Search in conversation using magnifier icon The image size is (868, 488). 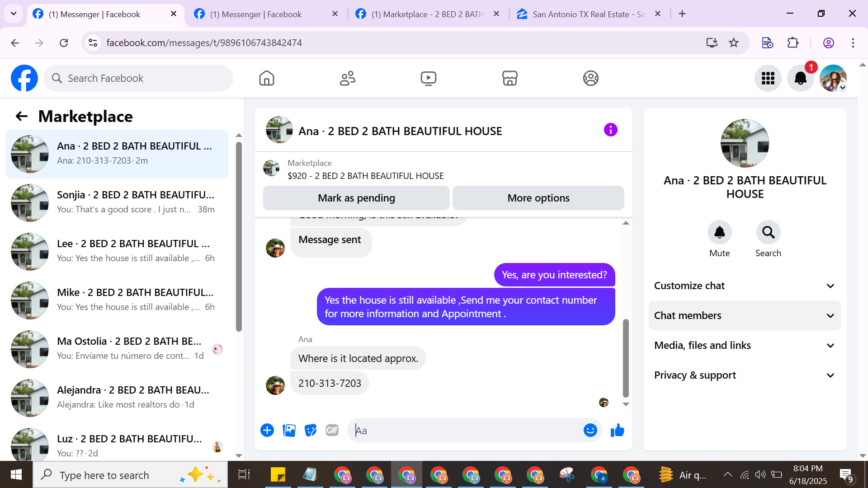coord(768,232)
